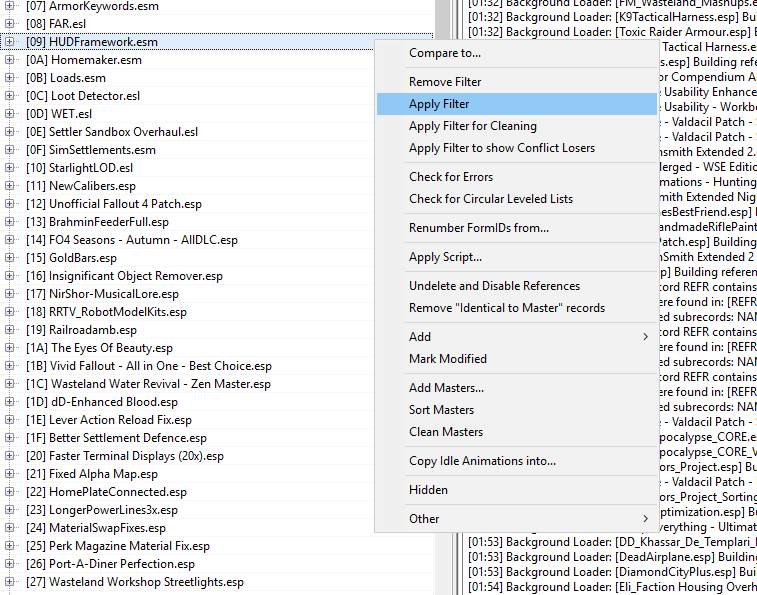Select [13] BrahminFeederFull.esp row
Viewport: 757px width, 595px height.
pyautogui.click(x=98, y=222)
